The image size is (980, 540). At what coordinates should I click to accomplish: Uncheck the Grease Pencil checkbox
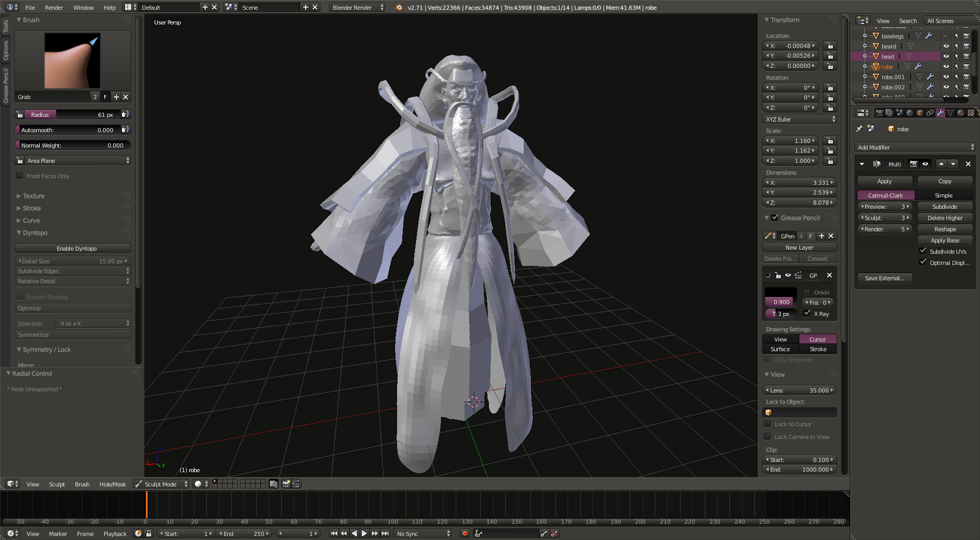click(x=775, y=217)
